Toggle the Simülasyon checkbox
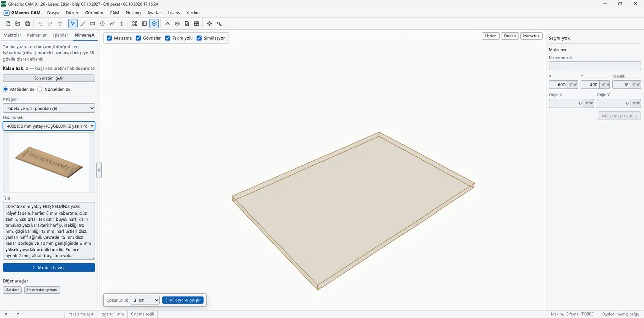 click(x=199, y=38)
